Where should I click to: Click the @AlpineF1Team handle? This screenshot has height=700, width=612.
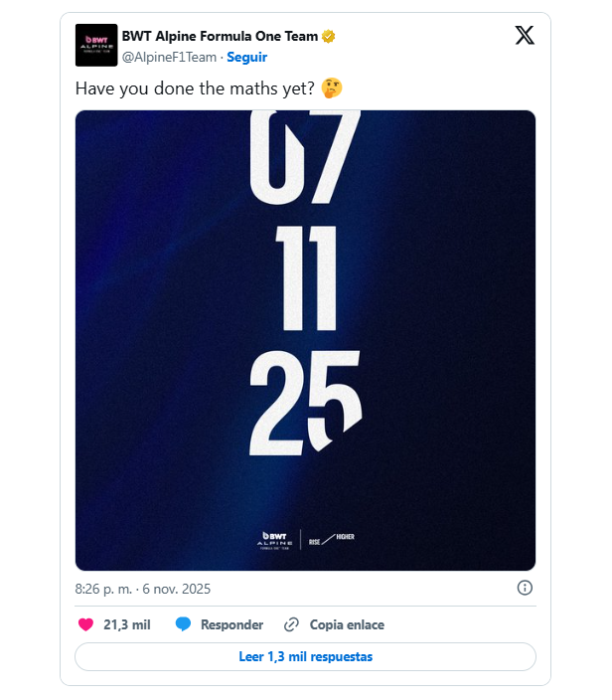[x=168, y=57]
